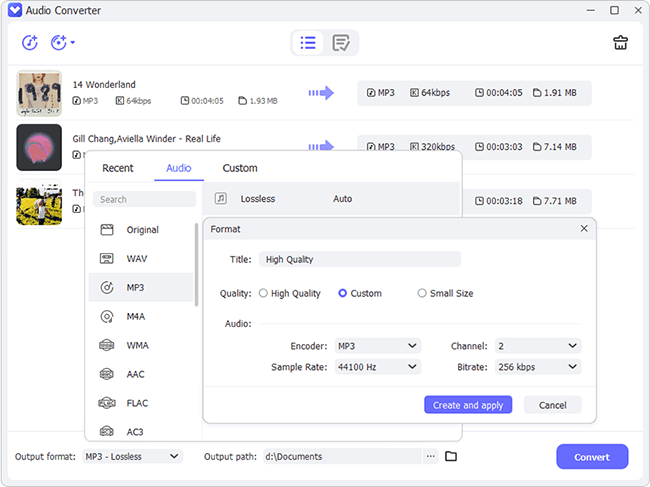
Task: Select the M4A format icon
Action: (107, 317)
